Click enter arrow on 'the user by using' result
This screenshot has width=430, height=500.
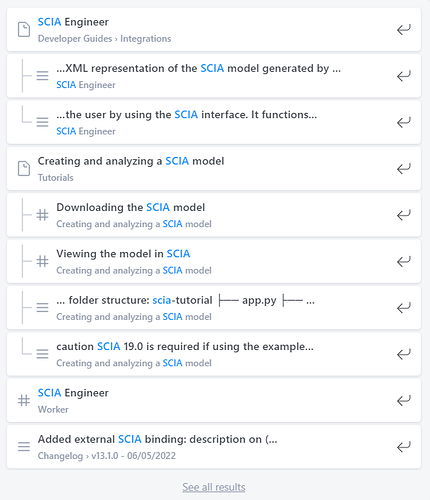tap(403, 122)
